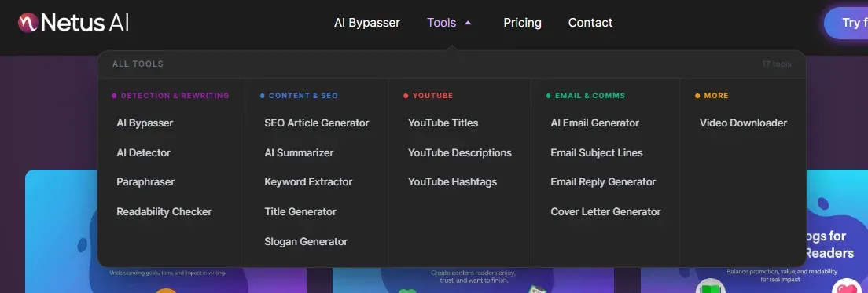Open the AI Email Generator
Image resolution: width=868 pixels, height=293 pixels.
click(594, 123)
